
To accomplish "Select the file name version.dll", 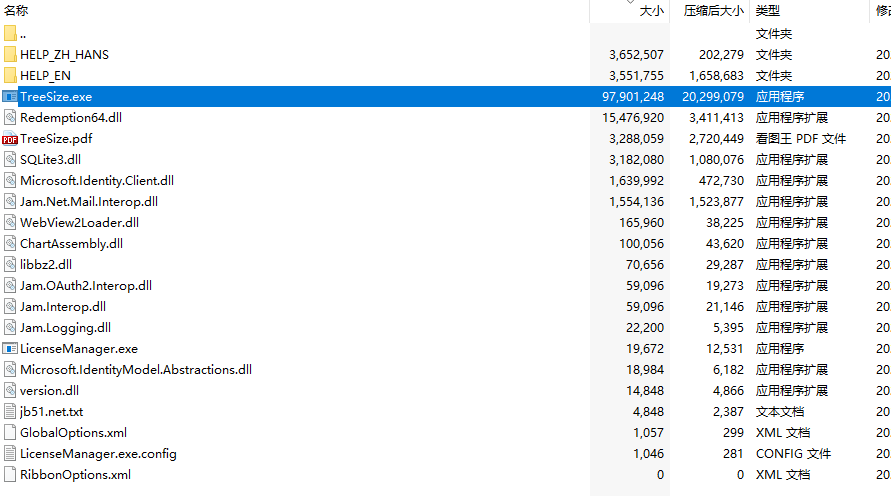I will coord(49,391).
